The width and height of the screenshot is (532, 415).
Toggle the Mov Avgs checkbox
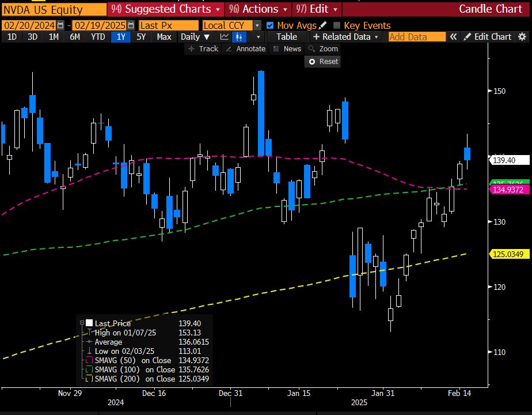point(270,25)
